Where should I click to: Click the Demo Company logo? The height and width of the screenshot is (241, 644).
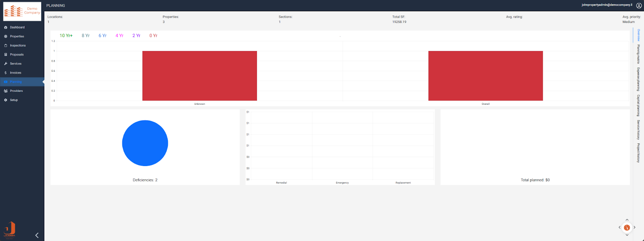(22, 11)
